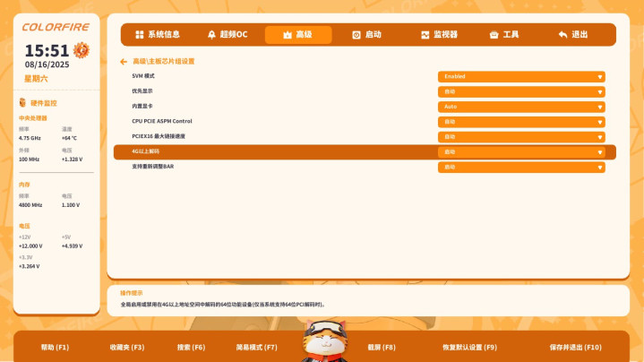The width and height of the screenshot is (644, 362).
Task: Open the PCIEX16 最大链接速度 dropdown
Action: point(521,137)
